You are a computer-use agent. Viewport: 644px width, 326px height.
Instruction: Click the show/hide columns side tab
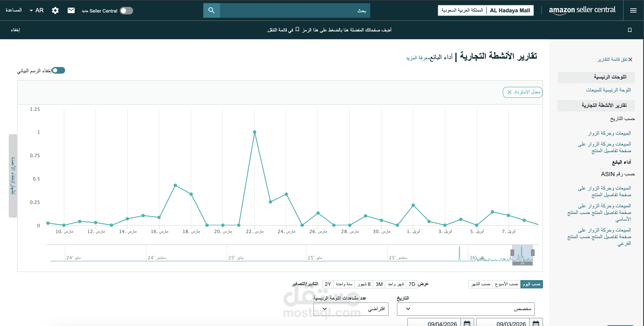(13, 176)
